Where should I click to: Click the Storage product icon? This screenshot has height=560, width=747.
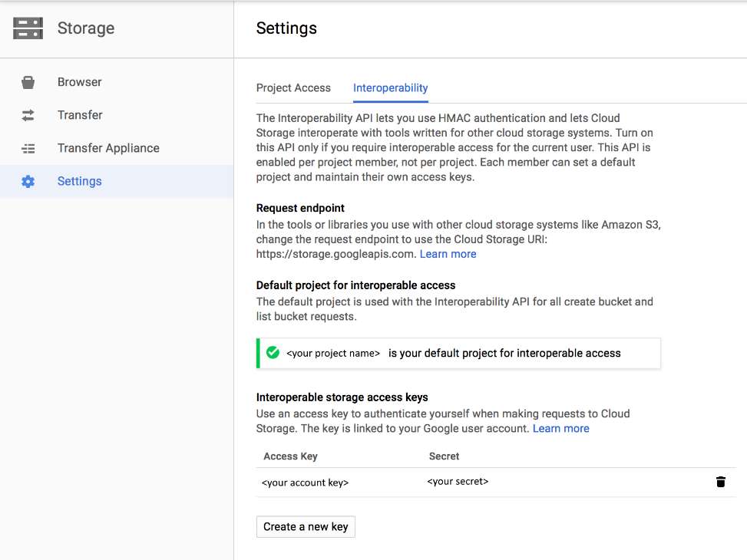[x=28, y=28]
